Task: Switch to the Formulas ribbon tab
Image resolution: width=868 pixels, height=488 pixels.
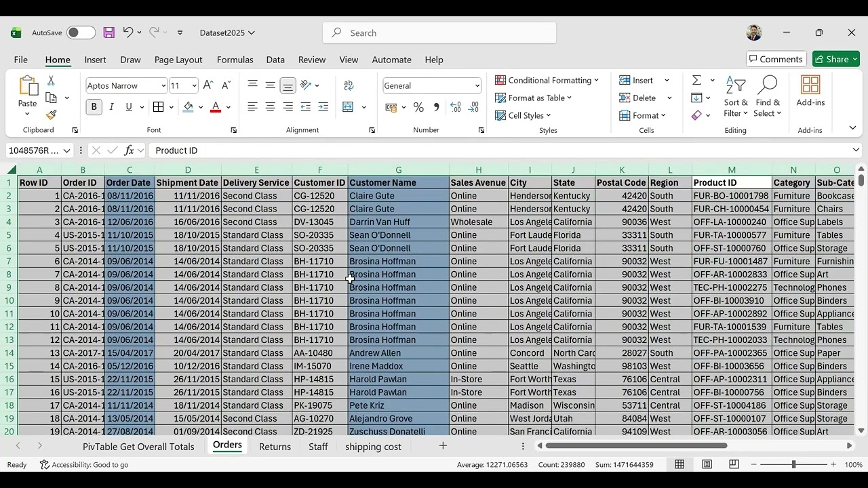Action: [x=235, y=60]
